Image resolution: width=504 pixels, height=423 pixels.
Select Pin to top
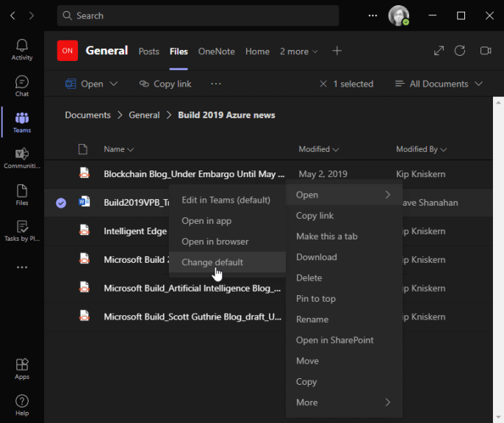point(344,298)
